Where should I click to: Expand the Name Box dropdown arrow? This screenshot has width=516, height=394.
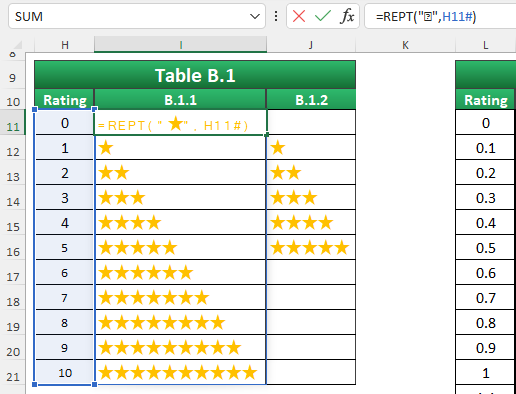coord(255,16)
